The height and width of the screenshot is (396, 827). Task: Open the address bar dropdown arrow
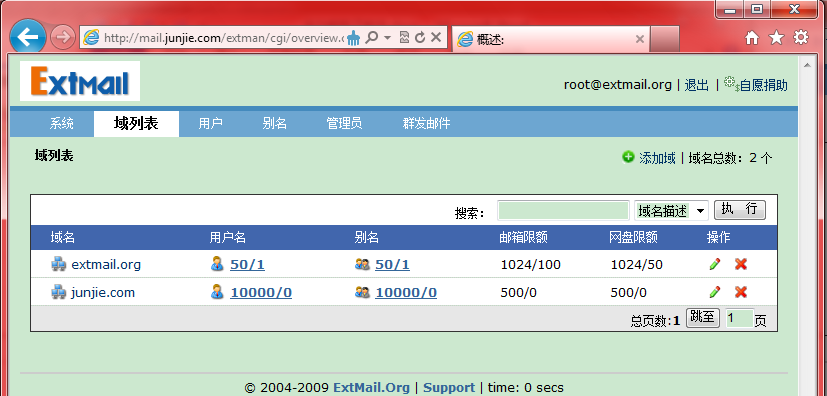(388, 37)
